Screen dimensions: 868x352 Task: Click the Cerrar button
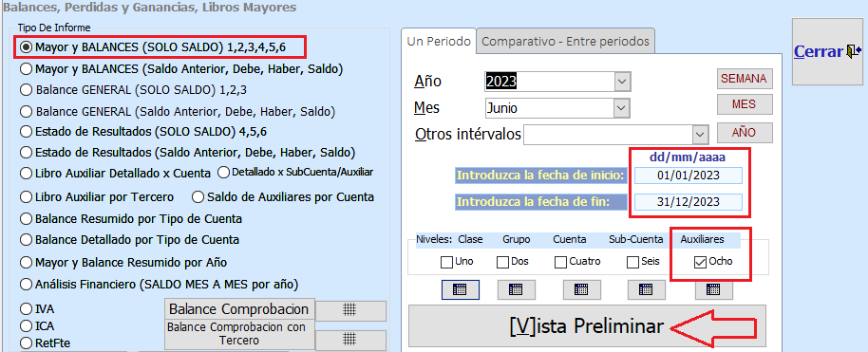pyautogui.click(x=828, y=51)
